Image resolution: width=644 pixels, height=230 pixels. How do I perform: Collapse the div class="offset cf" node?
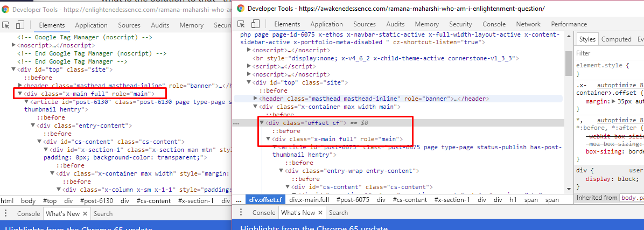pos(262,123)
